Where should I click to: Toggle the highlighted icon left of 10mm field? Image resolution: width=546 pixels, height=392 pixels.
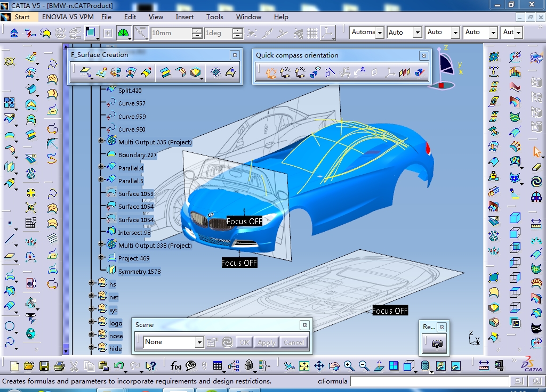coord(141,33)
